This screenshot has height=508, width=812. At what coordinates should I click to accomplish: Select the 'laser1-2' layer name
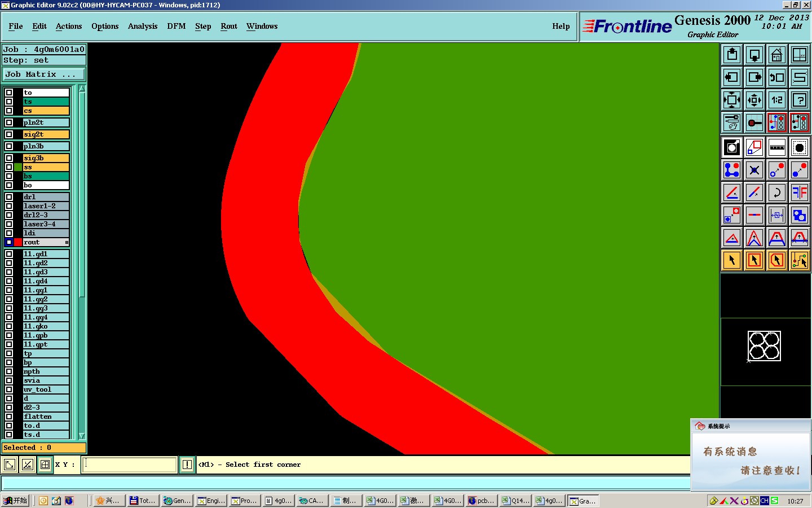coord(46,206)
